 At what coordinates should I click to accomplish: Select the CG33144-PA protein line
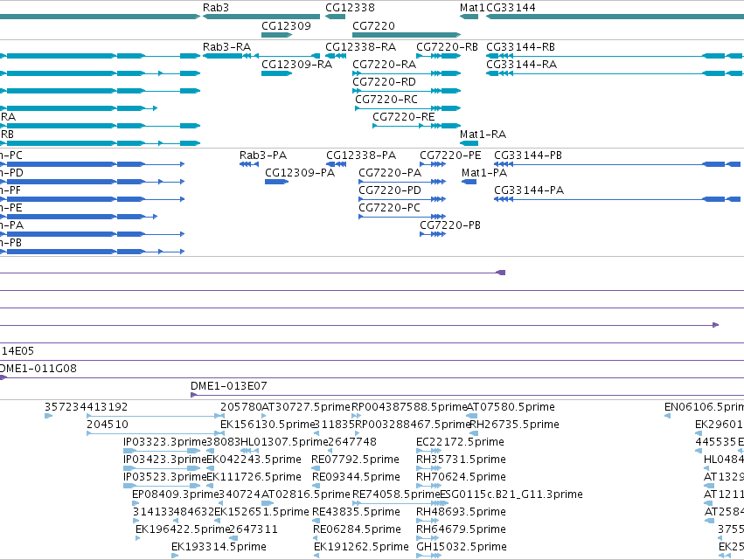[x=617, y=199]
